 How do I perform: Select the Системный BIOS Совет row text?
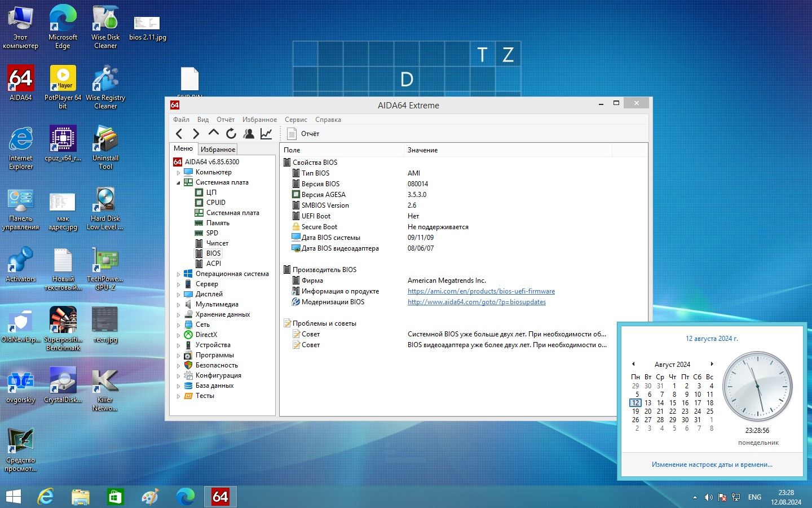(507, 334)
